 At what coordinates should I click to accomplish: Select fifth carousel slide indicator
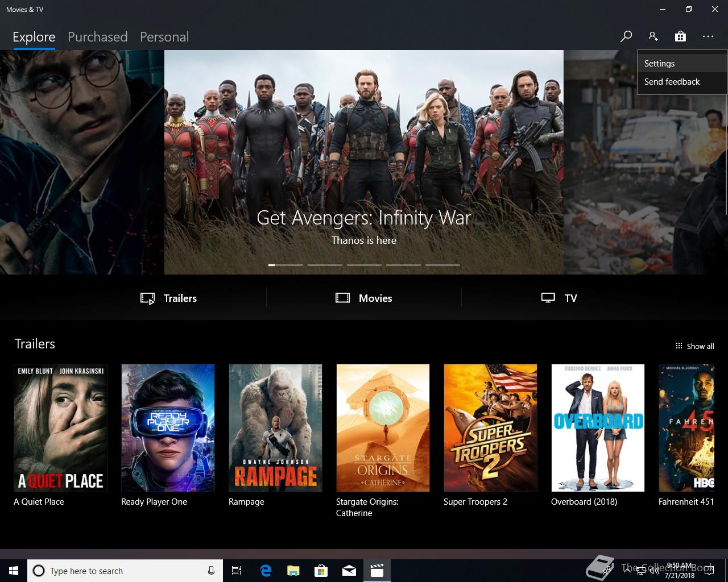(x=442, y=265)
